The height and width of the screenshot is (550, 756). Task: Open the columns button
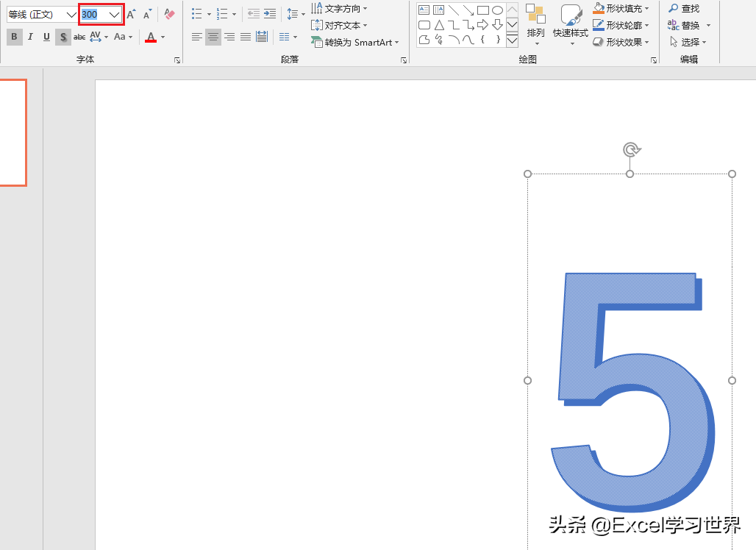[x=288, y=37]
